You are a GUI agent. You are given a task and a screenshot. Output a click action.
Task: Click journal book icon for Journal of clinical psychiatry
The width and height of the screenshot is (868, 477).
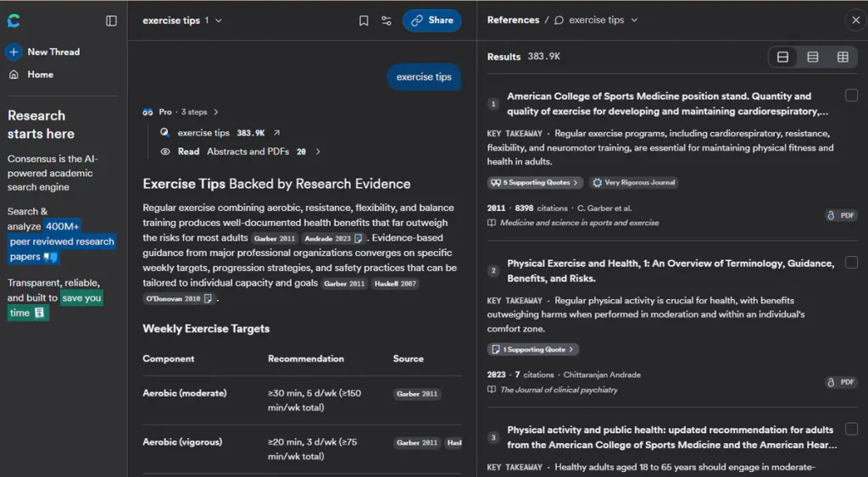[492, 390]
